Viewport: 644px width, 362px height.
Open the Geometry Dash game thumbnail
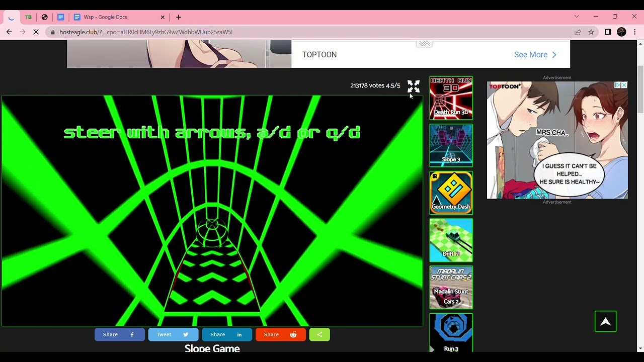[x=451, y=193]
